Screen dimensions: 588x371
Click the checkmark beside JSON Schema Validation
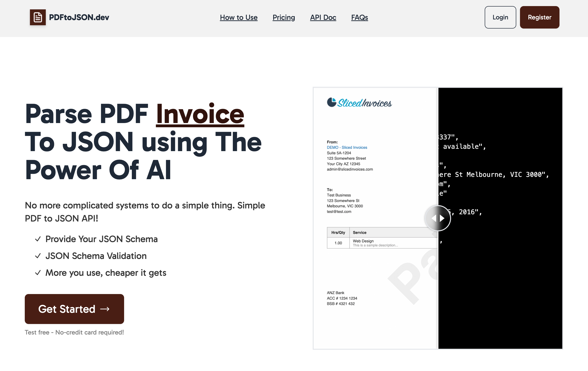38,256
